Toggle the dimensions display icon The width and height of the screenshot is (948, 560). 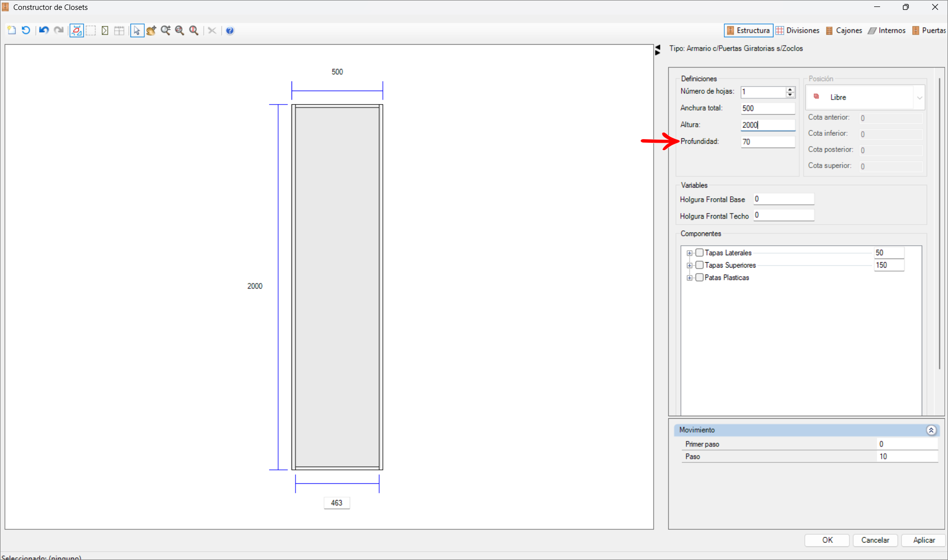click(76, 30)
